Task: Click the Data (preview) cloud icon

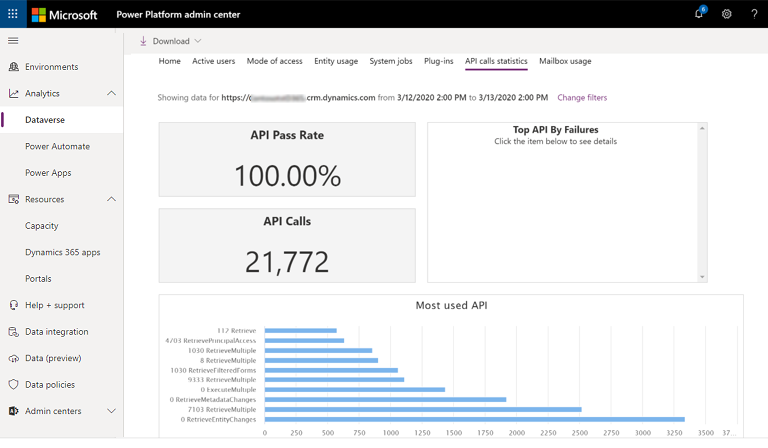Action: 14,358
